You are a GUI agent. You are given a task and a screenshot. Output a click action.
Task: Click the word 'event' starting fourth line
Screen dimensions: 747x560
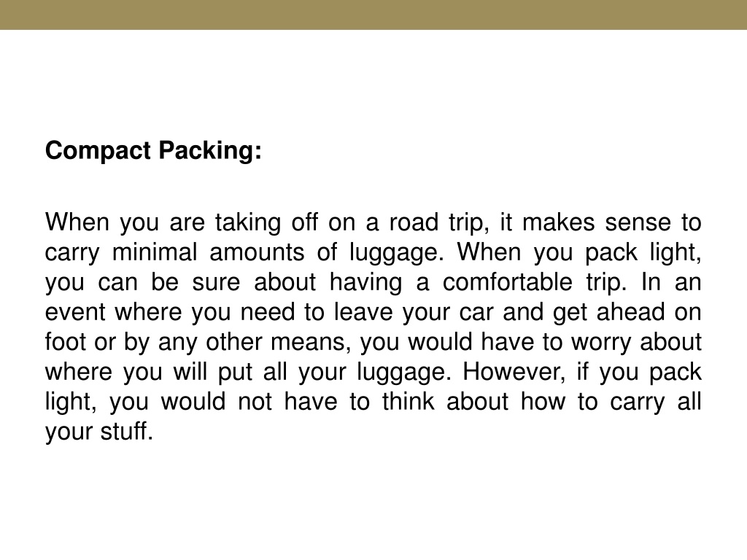pos(75,312)
